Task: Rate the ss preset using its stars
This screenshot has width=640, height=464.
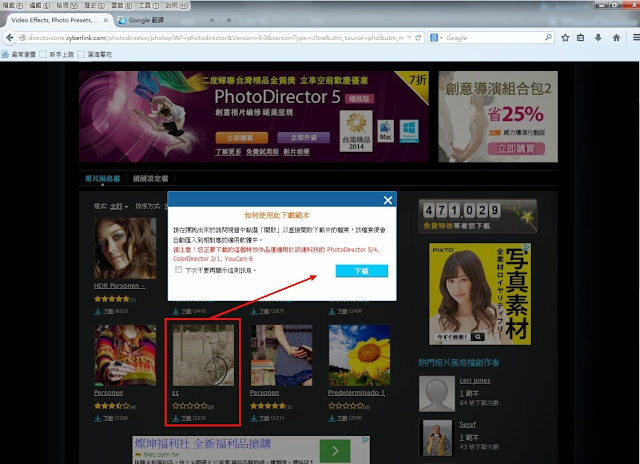Action: tap(190, 406)
